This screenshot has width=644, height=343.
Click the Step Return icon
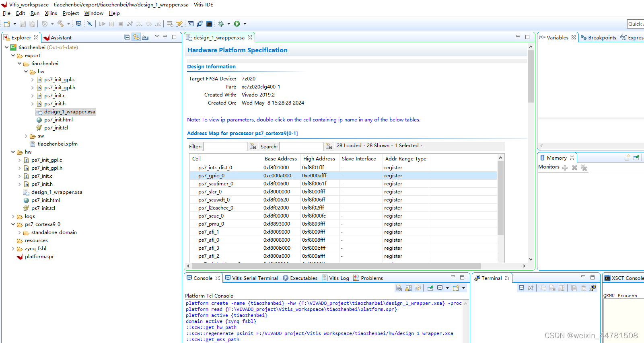(158, 24)
